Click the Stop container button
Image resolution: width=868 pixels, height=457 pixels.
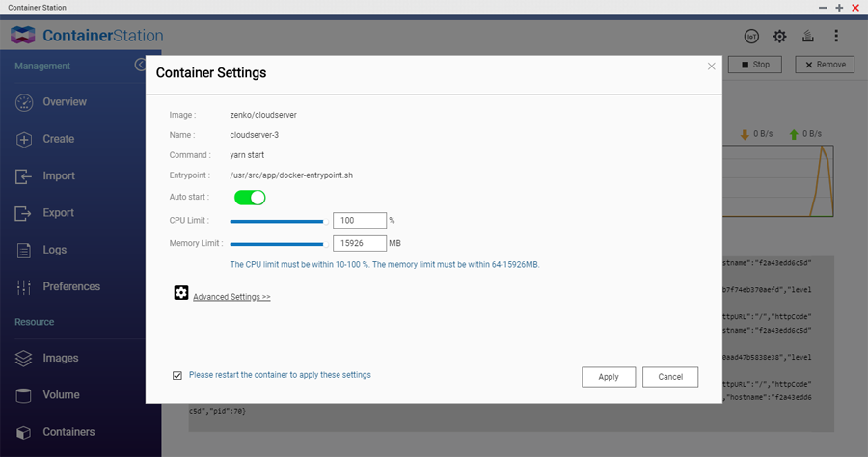(x=755, y=65)
